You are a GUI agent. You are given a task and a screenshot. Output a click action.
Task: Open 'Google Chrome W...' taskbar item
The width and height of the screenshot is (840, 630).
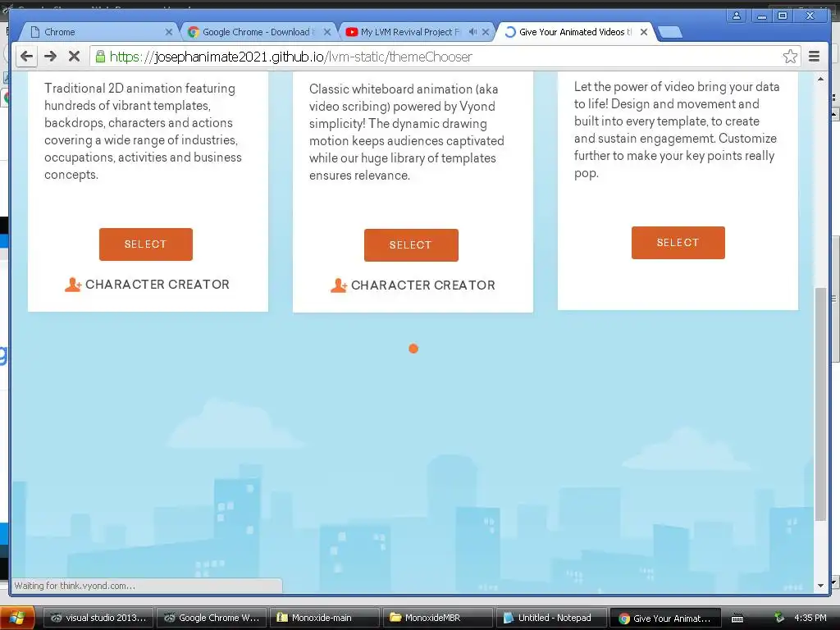coord(212,618)
